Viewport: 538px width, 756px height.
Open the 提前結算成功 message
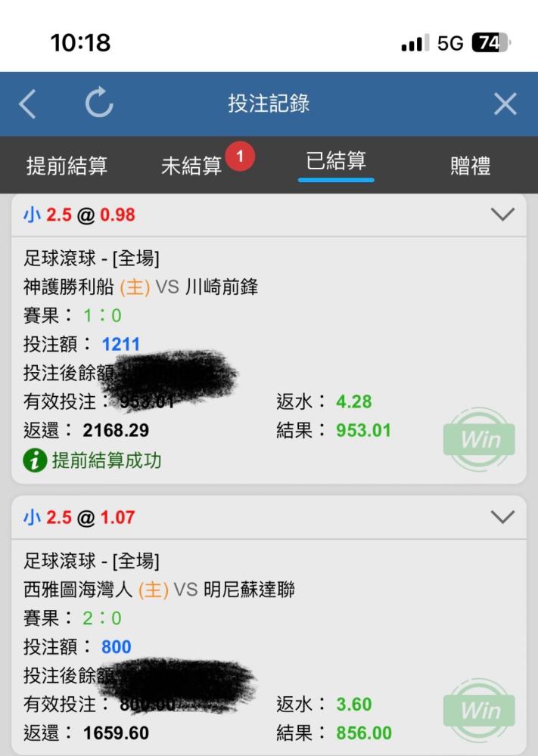point(106,460)
